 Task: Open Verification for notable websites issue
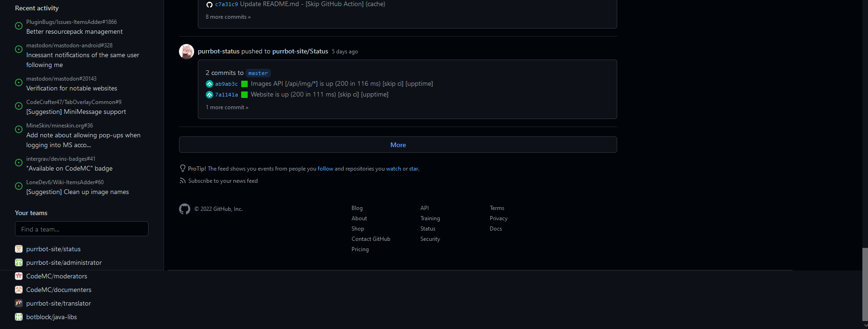(x=72, y=88)
